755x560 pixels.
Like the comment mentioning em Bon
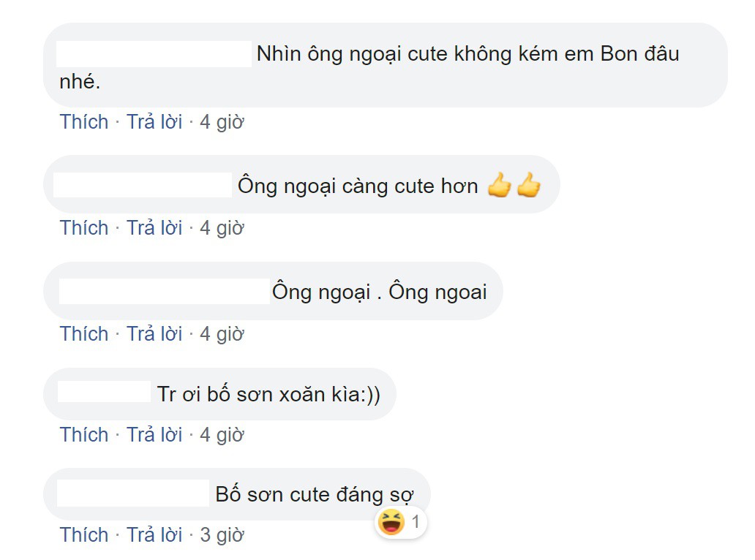click(84, 121)
